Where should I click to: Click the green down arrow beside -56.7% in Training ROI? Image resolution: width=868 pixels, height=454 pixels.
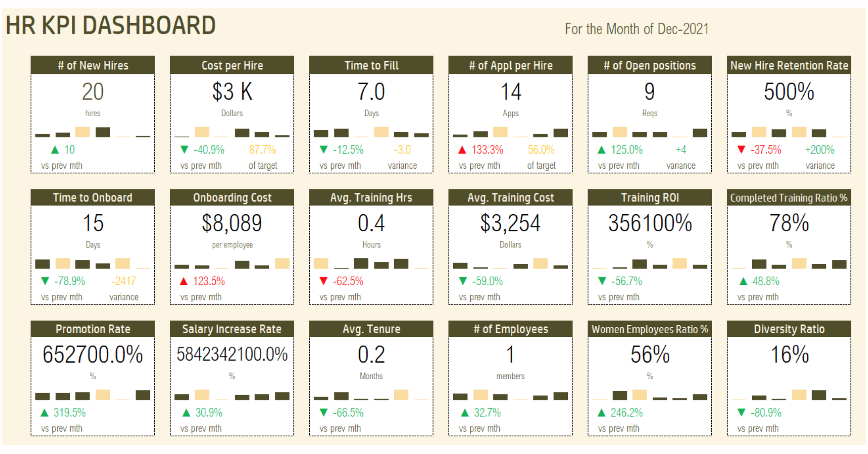[602, 281]
